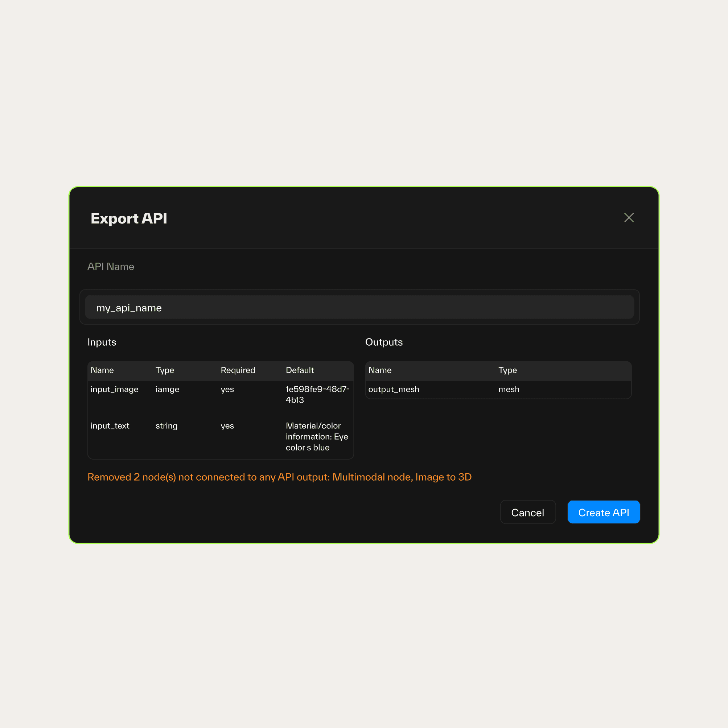Image resolution: width=728 pixels, height=728 pixels.
Task: Click the iamge type cell
Action: coord(167,389)
